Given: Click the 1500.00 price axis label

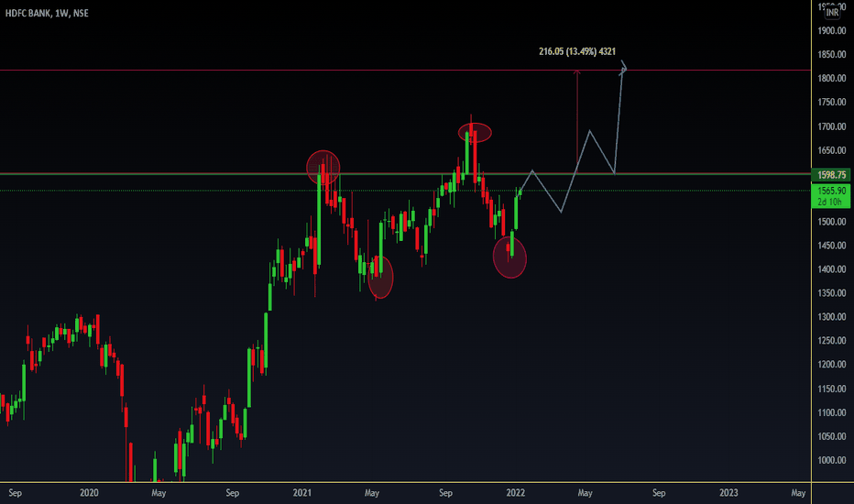Looking at the screenshot, I should click(832, 222).
